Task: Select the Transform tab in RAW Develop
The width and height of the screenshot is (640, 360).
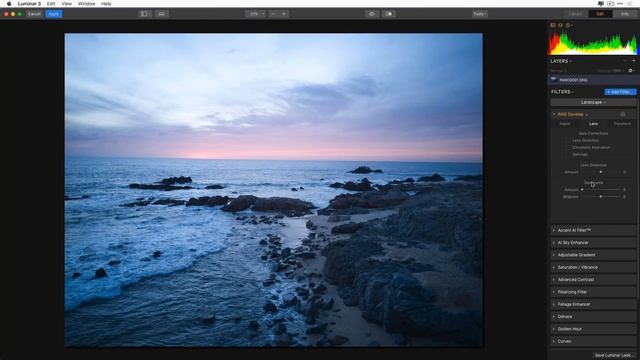Action: tap(622, 124)
